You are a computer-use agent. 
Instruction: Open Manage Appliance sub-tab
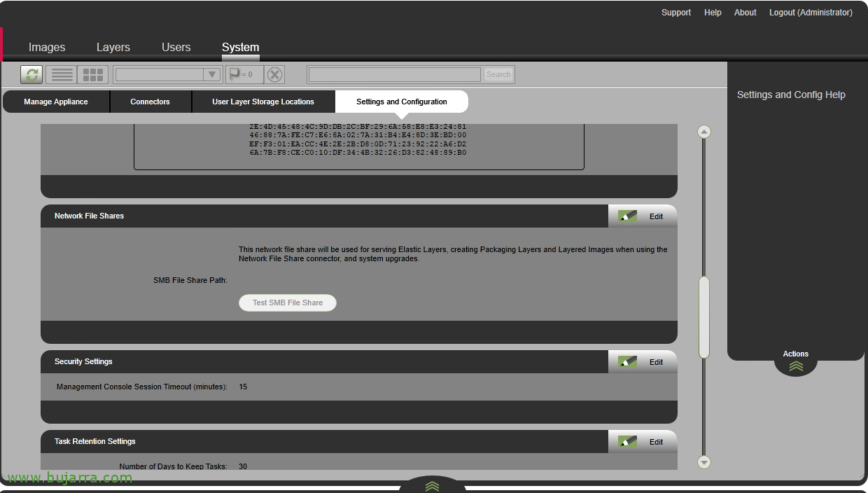(x=56, y=102)
